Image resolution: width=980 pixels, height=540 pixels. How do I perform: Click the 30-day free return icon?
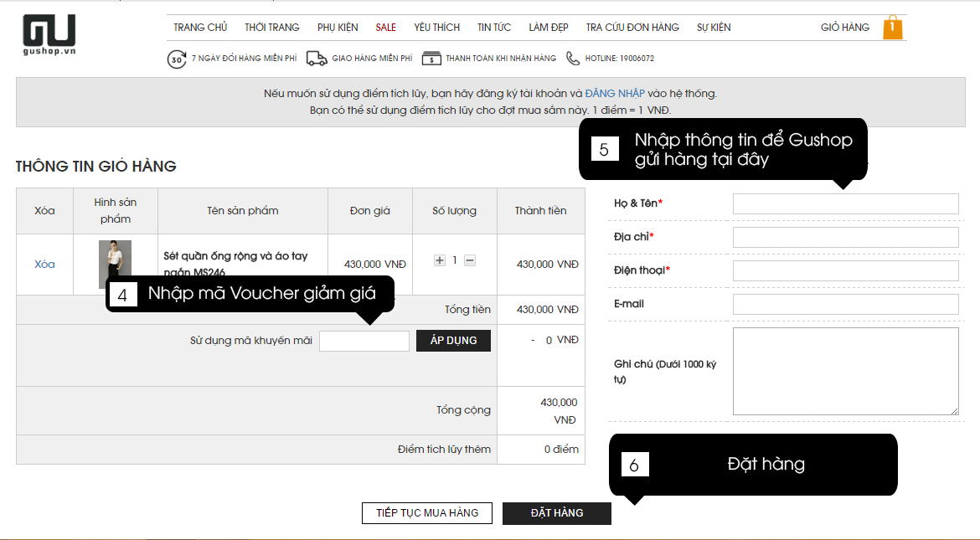pyautogui.click(x=177, y=59)
